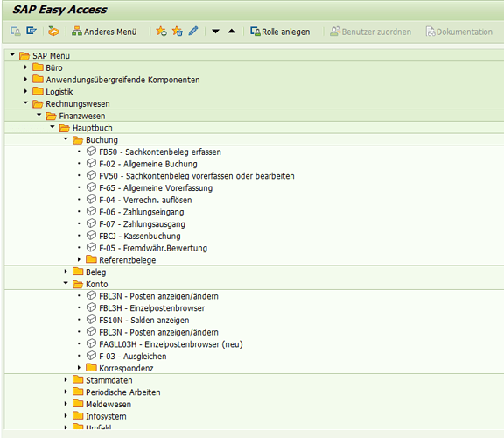
Task: Click the F-05 transaction cube icon
Action: pyautogui.click(x=91, y=248)
